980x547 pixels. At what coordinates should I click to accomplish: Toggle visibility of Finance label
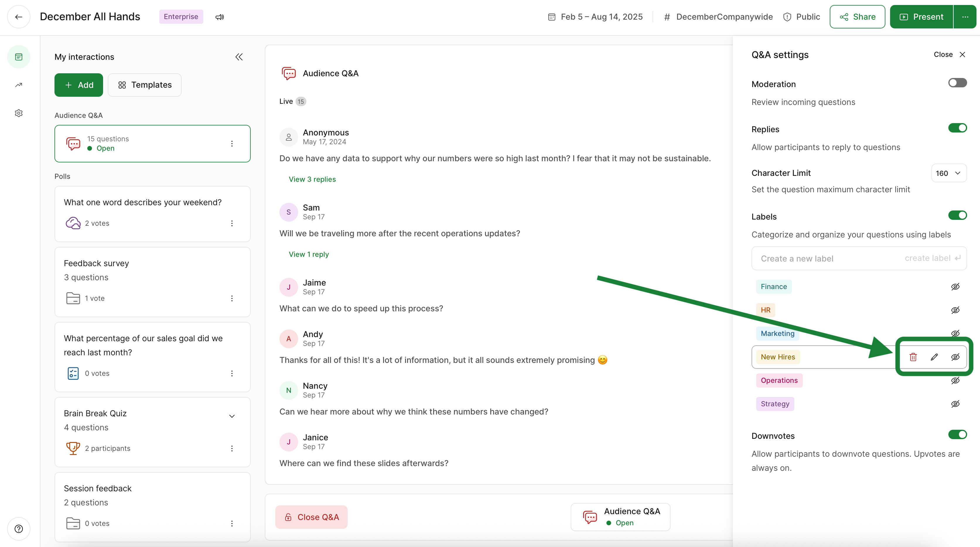(x=955, y=287)
